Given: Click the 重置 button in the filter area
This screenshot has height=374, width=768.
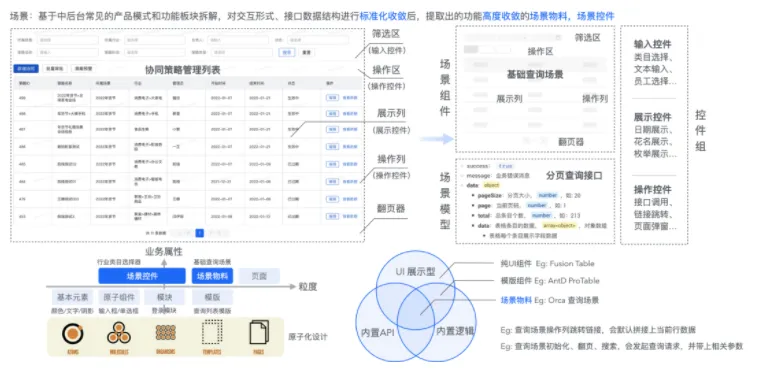Looking at the screenshot, I should pyautogui.click(x=306, y=52).
